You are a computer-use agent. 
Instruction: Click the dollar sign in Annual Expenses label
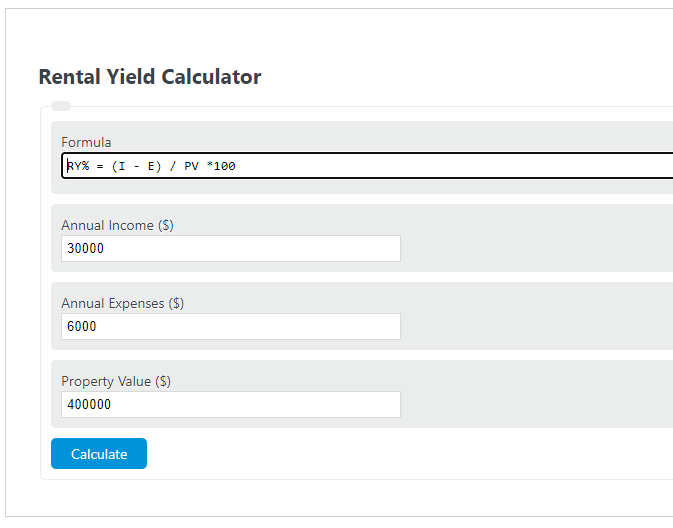click(x=177, y=303)
